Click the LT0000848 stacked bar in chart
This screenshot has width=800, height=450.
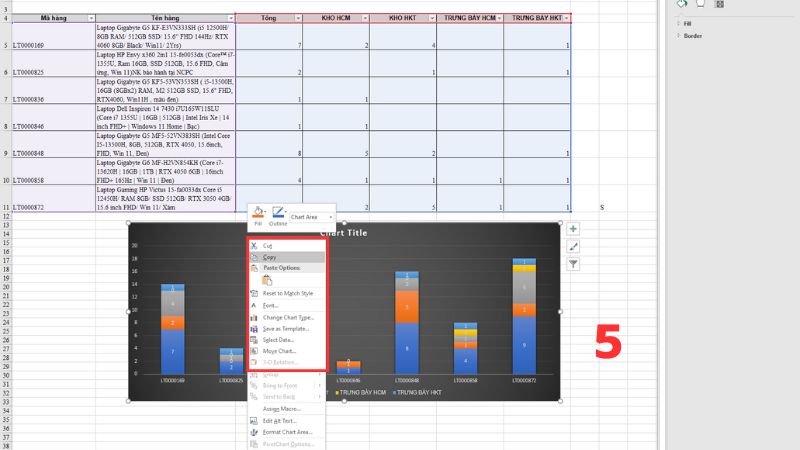point(407,323)
